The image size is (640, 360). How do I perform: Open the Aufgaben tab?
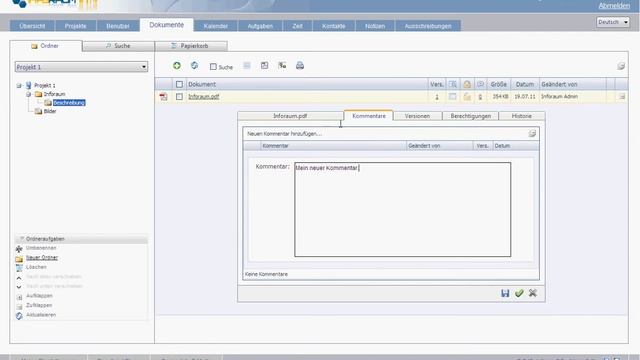pyautogui.click(x=260, y=26)
